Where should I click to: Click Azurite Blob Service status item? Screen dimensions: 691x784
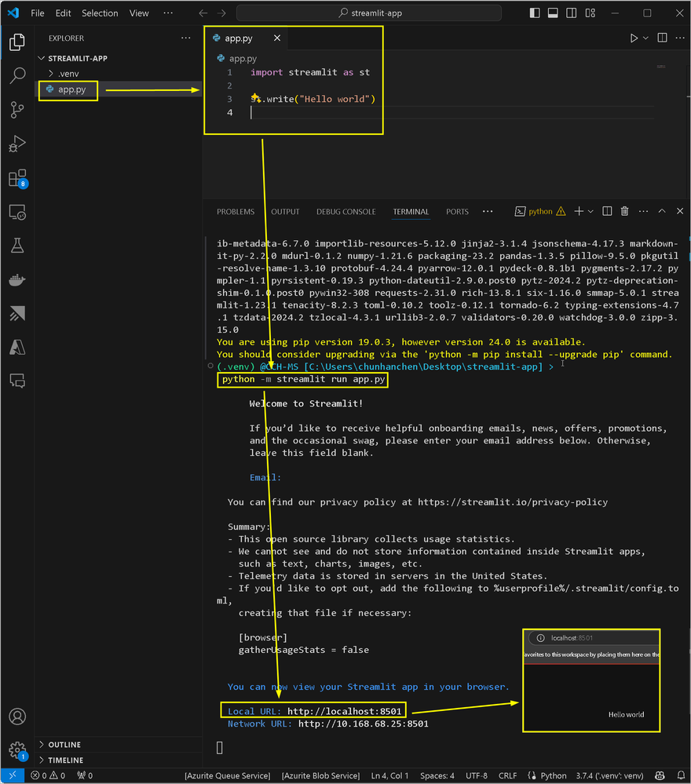pos(320,776)
